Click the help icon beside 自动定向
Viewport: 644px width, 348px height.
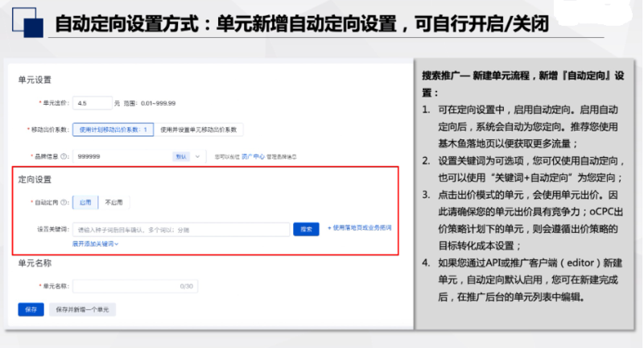click(x=64, y=202)
